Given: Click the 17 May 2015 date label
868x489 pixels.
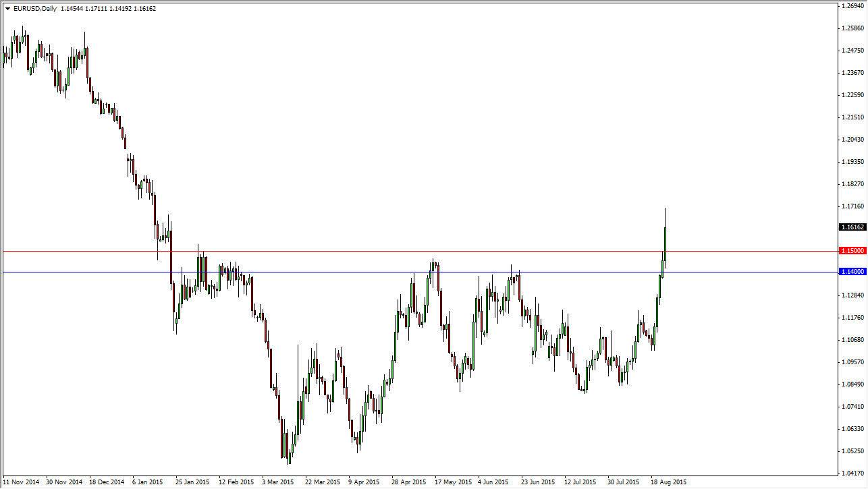Looking at the screenshot, I should 454,482.
